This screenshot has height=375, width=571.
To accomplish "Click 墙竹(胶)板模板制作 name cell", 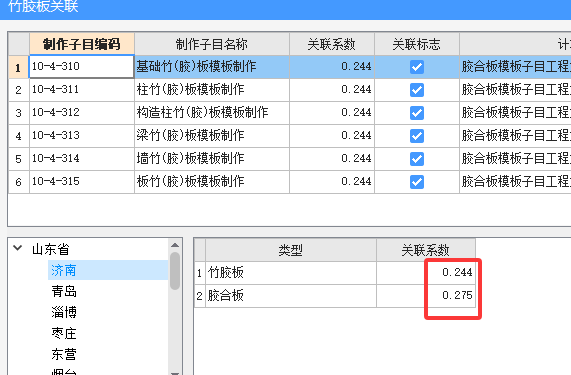I will [x=212, y=159].
